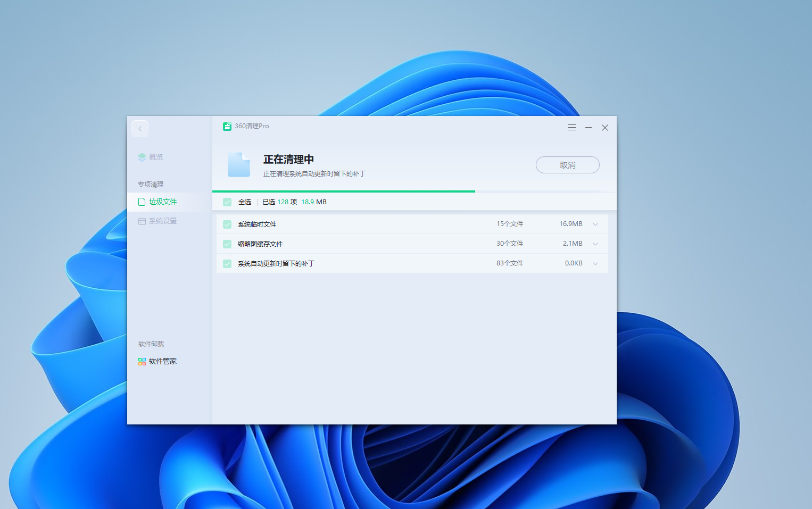Open the hamburger menu in title bar

click(x=572, y=128)
